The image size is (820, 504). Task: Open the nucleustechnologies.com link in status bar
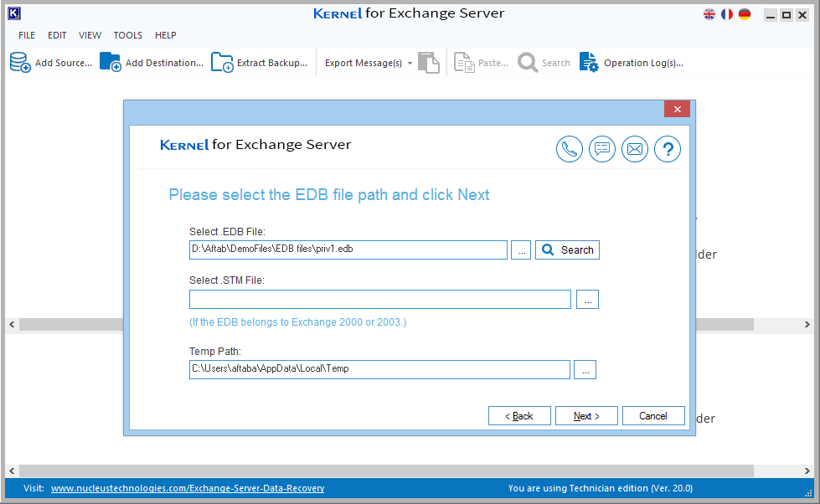pos(188,488)
